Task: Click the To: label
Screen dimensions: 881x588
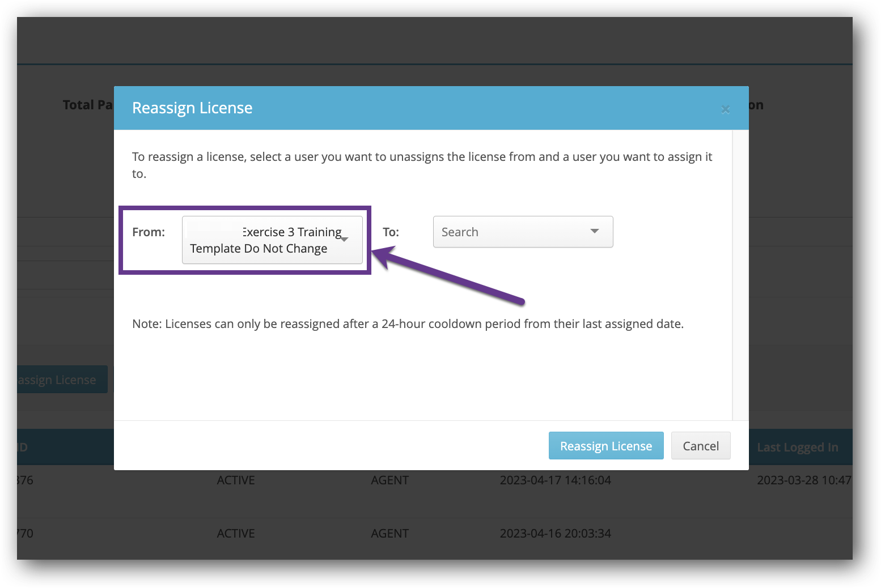Action: tap(391, 232)
